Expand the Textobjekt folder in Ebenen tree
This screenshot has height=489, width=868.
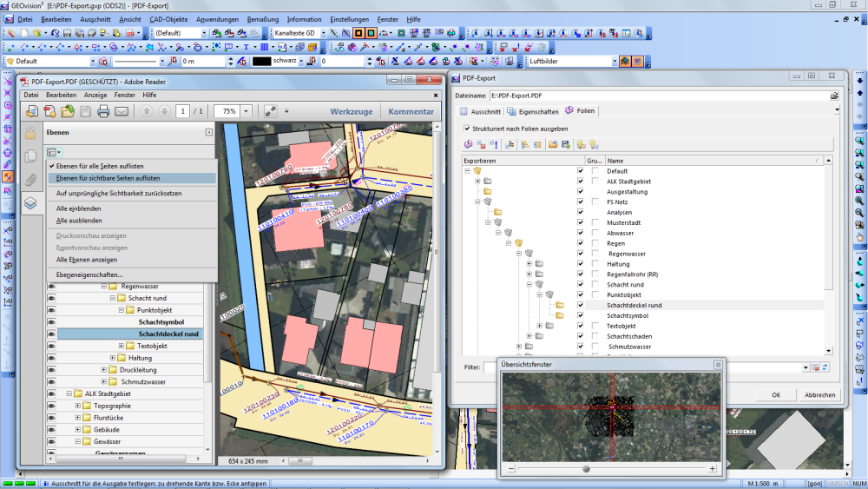(x=122, y=346)
